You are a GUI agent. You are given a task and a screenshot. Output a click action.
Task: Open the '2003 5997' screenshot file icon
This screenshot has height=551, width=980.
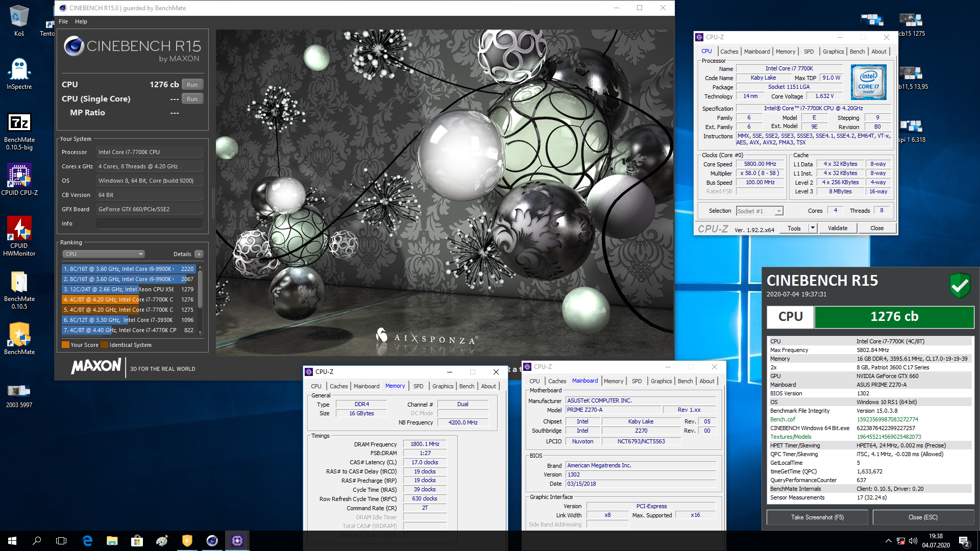click(x=19, y=396)
